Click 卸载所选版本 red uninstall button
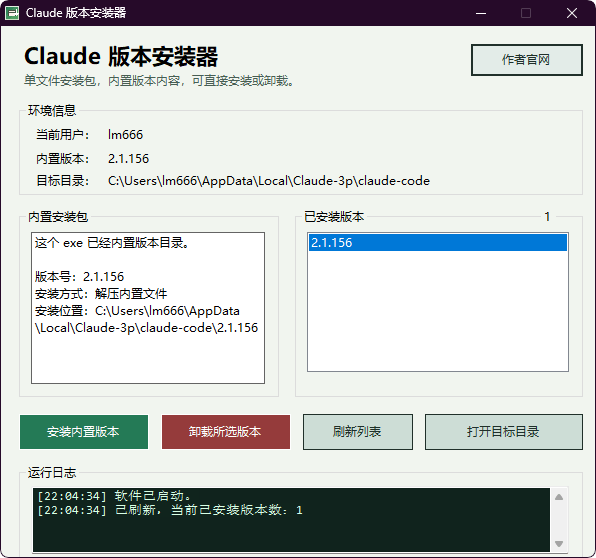The image size is (596, 558). tap(226, 432)
